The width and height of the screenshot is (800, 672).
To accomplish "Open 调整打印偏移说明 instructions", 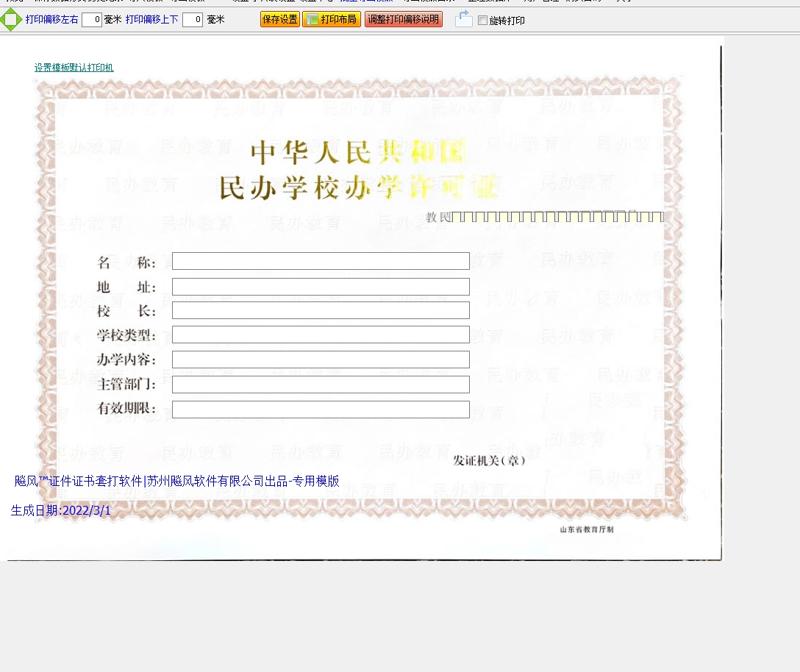I will tap(403, 20).
